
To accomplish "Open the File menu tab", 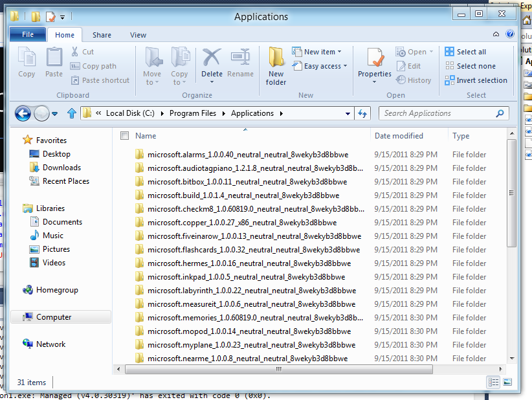I will (x=28, y=34).
